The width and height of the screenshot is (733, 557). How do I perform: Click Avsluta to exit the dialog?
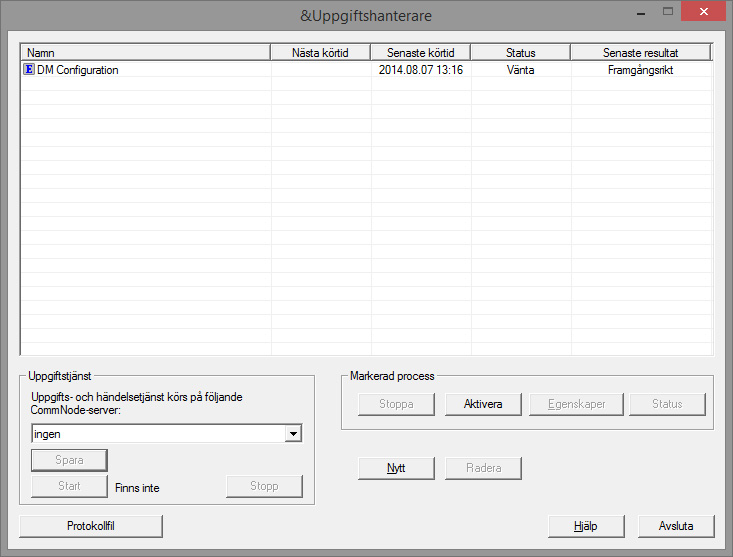676,526
